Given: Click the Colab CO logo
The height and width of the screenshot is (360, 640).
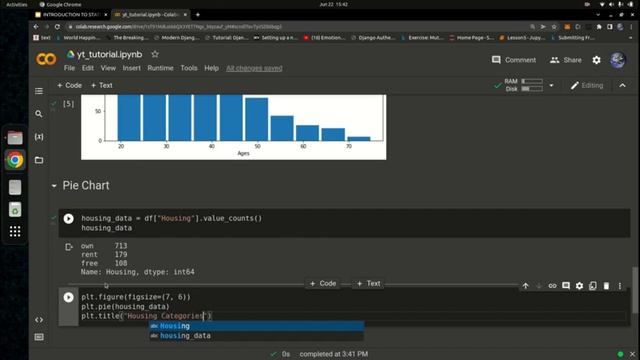Looking at the screenshot, I should (x=46, y=60).
